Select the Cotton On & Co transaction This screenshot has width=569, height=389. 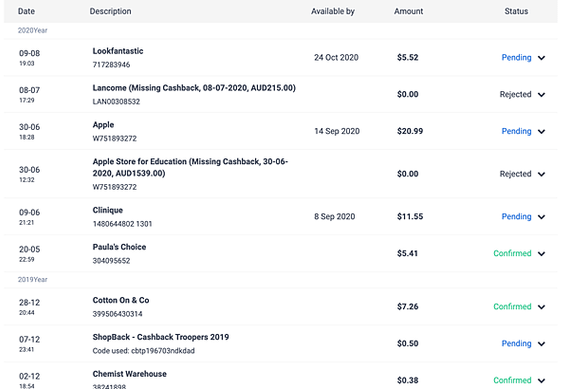[280, 307]
